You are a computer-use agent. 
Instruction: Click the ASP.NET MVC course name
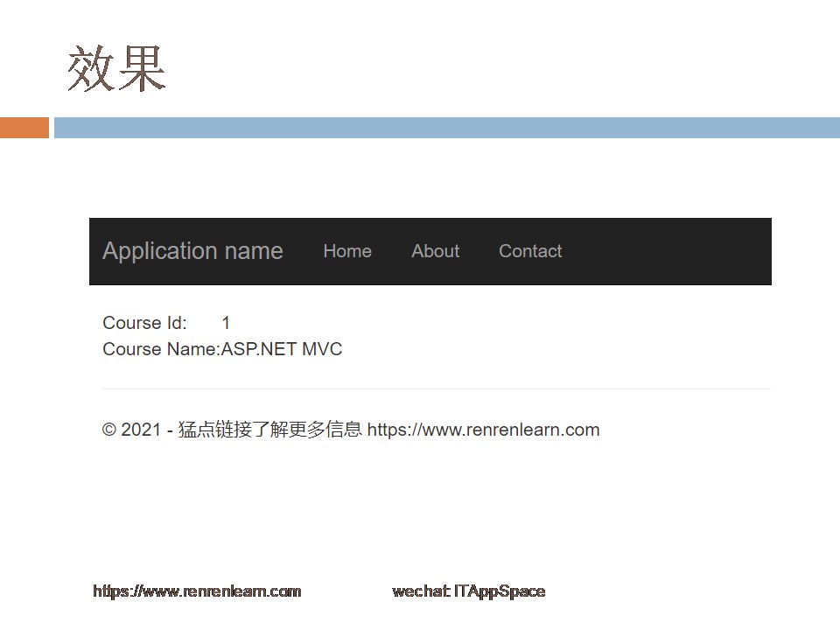[x=282, y=349]
